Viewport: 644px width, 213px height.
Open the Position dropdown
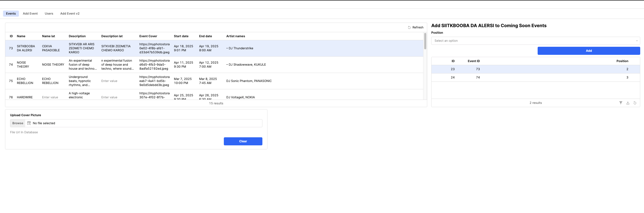tap(535, 41)
